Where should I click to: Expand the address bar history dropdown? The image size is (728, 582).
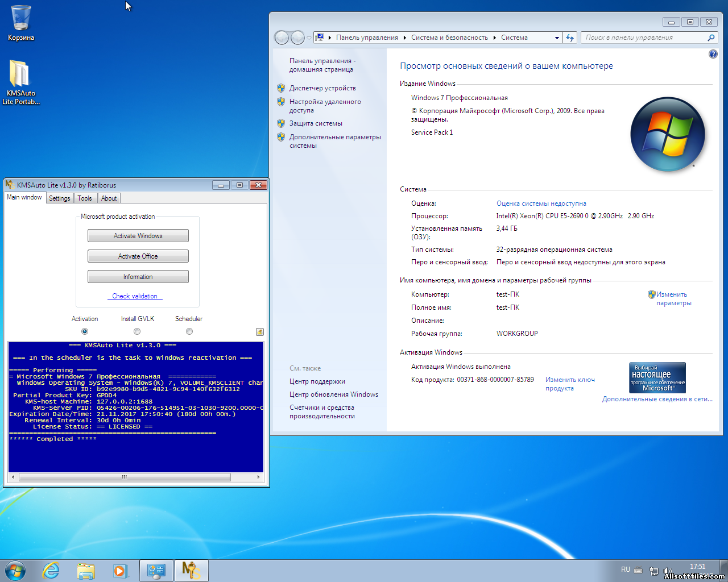[x=557, y=38]
